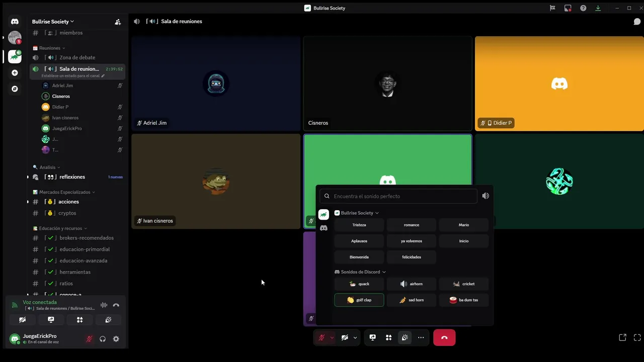This screenshot has height=362, width=644.
Task: Select Discord sounds tab icon in soundboard
Action: pos(324,228)
